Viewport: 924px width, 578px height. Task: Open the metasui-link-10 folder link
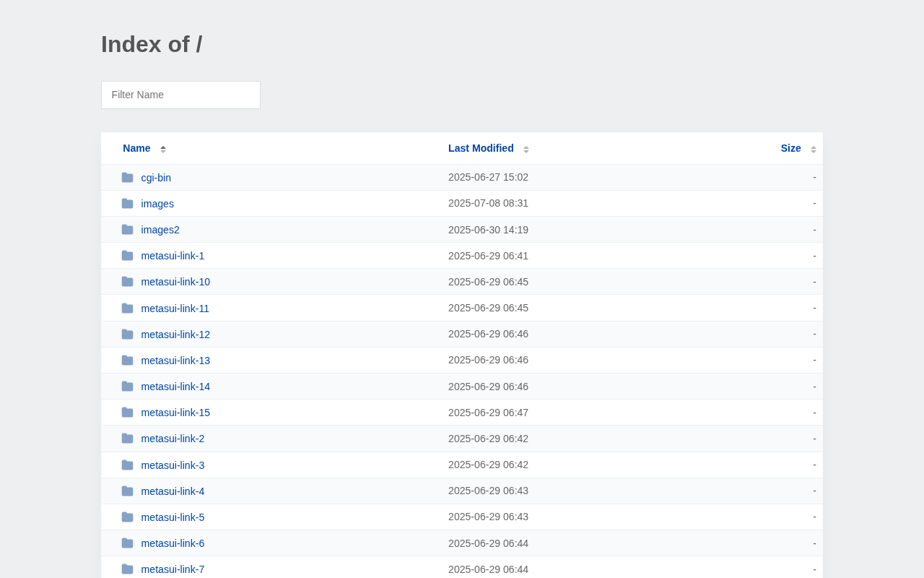175,282
